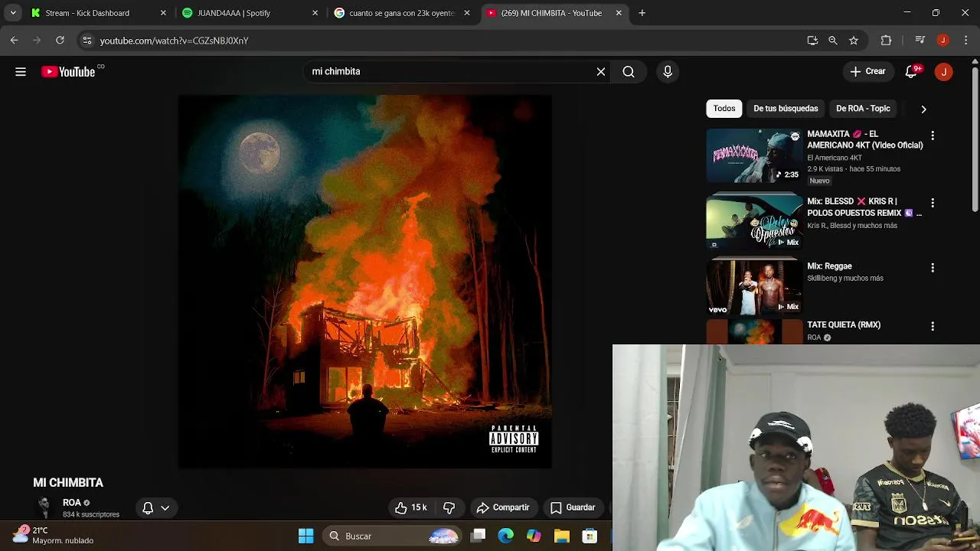
Task: Reload the YouTube page
Action: click(60, 41)
